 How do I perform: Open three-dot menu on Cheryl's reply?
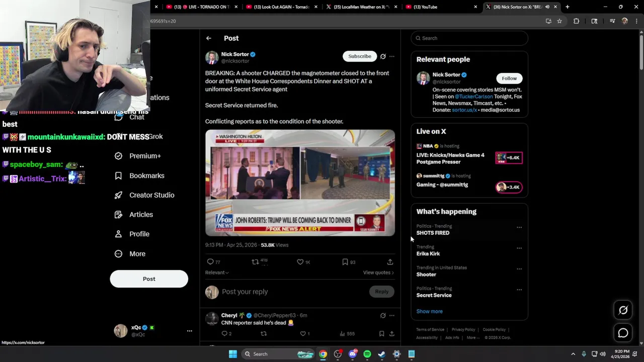pyautogui.click(x=392, y=316)
